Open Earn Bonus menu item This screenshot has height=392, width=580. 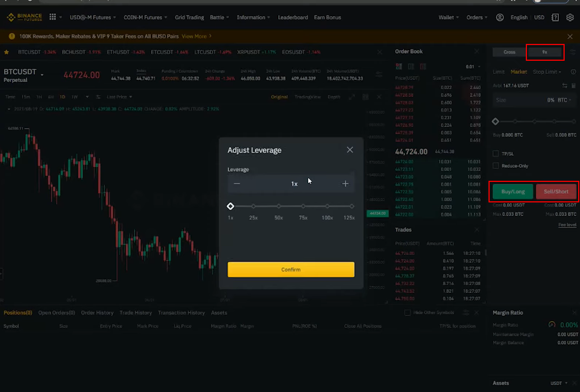328,17
